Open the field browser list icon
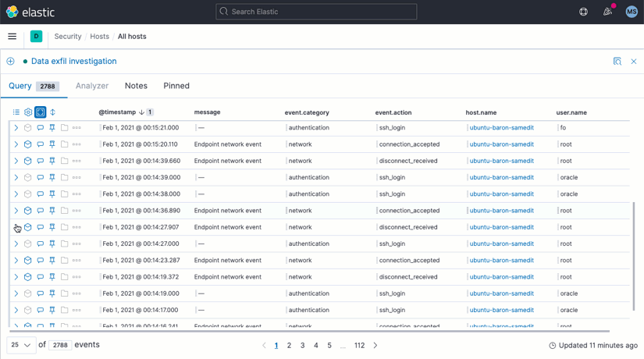The width and height of the screenshot is (644, 359). click(x=16, y=112)
